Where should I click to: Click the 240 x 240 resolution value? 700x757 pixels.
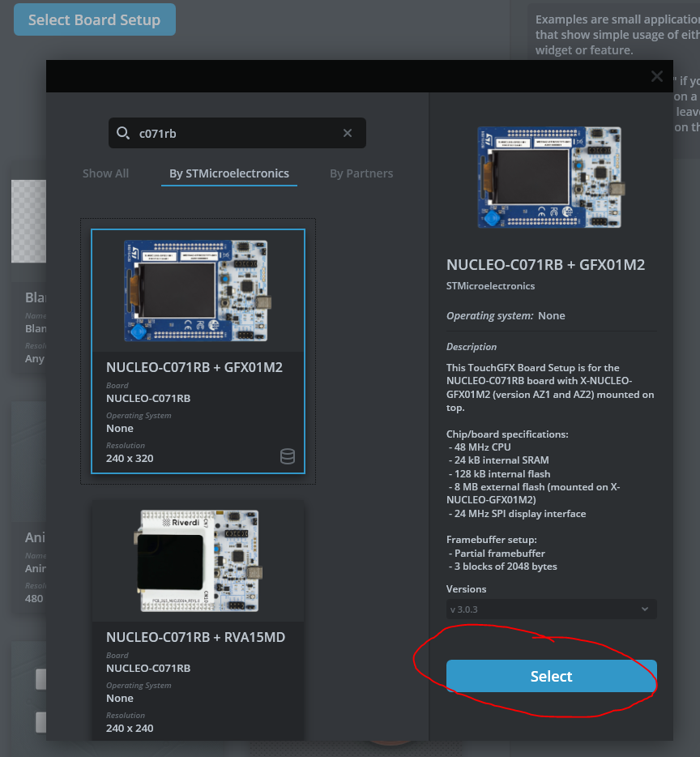tap(130, 728)
